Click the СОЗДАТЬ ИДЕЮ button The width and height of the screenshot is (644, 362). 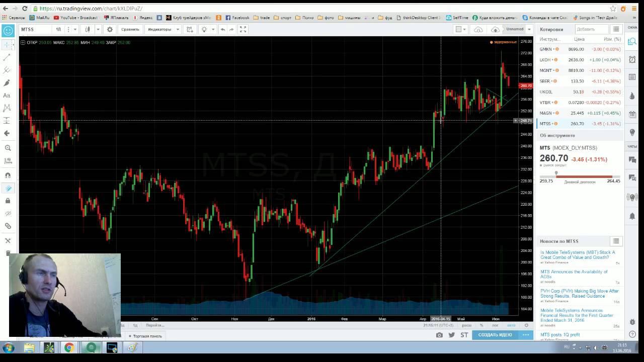tap(495, 335)
